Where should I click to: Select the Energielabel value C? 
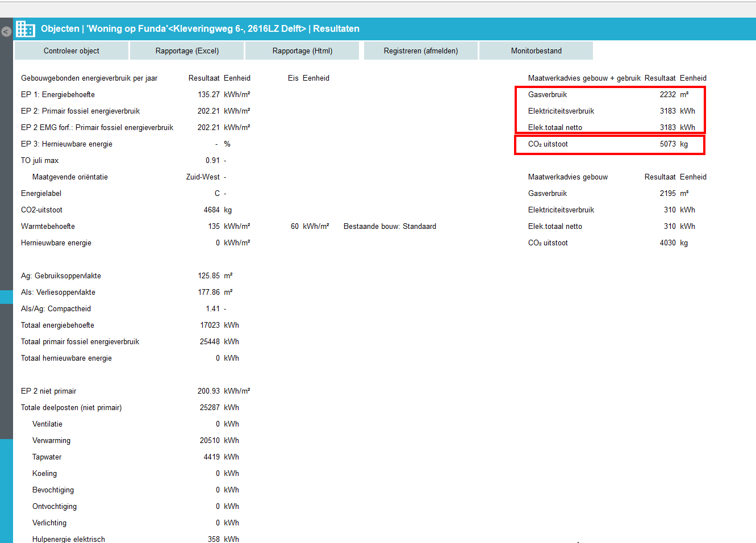pos(217,194)
